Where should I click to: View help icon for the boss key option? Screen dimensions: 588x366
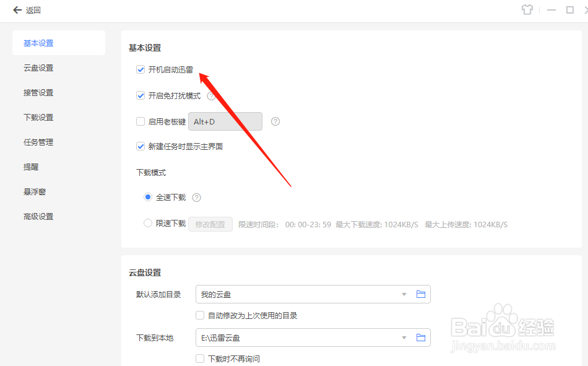[275, 121]
